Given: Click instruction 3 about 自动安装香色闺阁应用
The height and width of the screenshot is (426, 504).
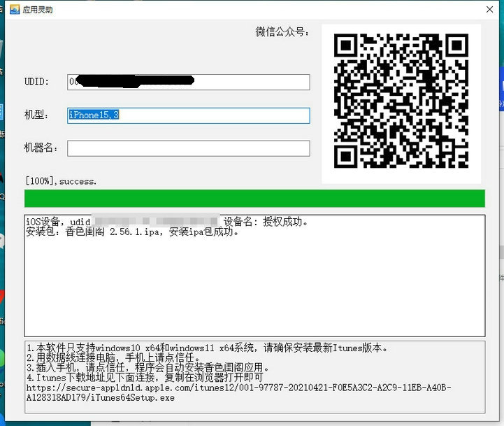Looking at the screenshot, I should click(x=147, y=368).
